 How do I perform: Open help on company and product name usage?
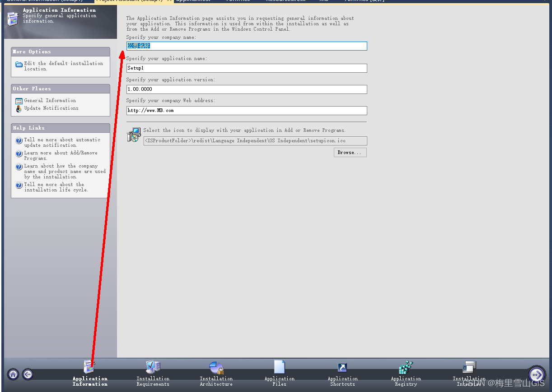[65, 171]
